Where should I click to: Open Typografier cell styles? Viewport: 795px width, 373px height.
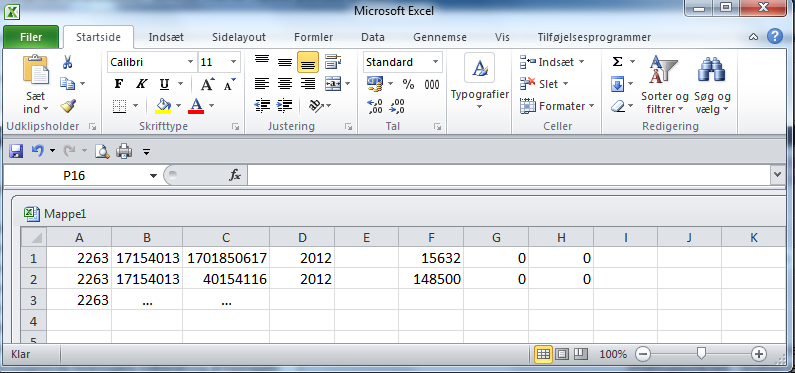click(479, 81)
